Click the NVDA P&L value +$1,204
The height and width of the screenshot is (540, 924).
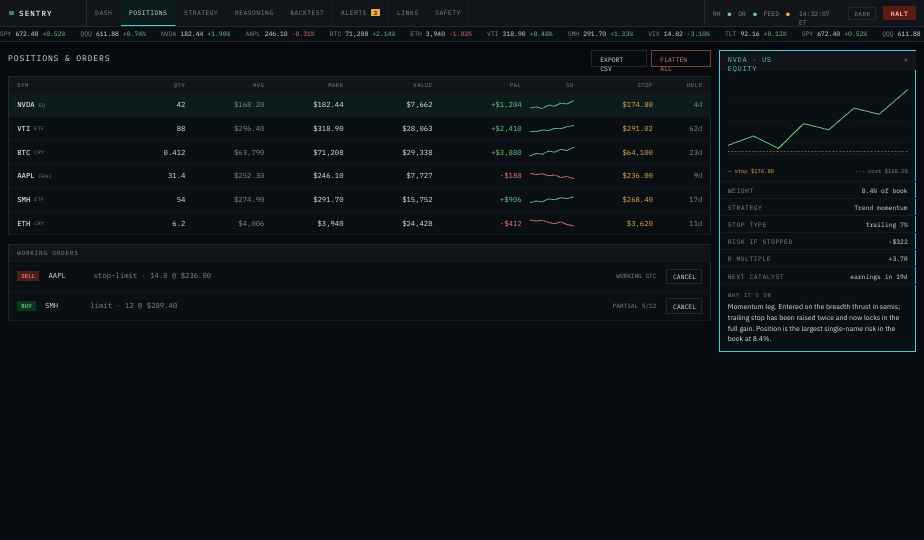tap(506, 104)
